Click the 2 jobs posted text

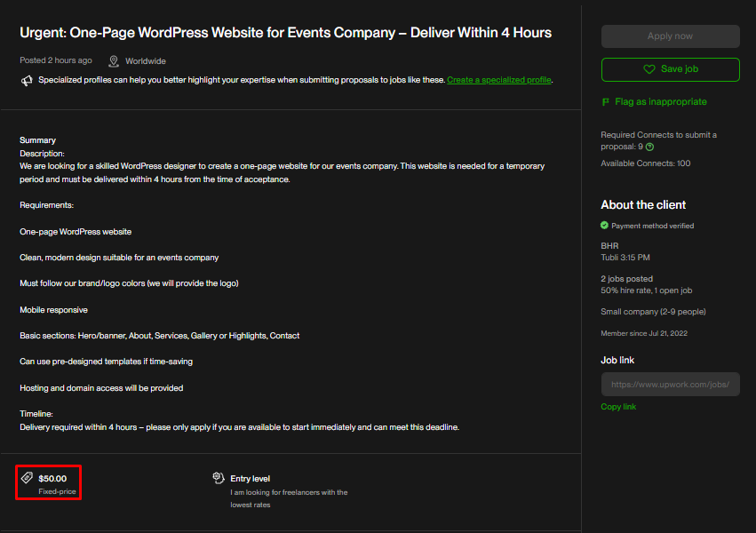[x=627, y=279]
